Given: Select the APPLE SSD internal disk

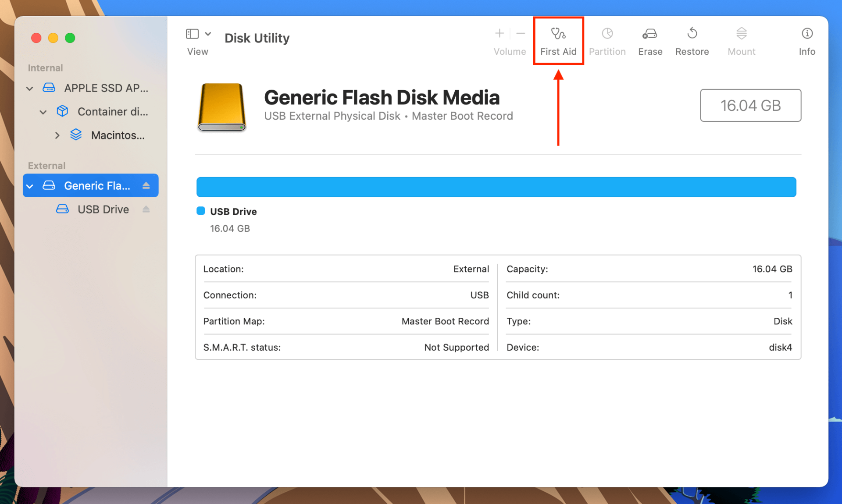Looking at the screenshot, I should tap(106, 88).
